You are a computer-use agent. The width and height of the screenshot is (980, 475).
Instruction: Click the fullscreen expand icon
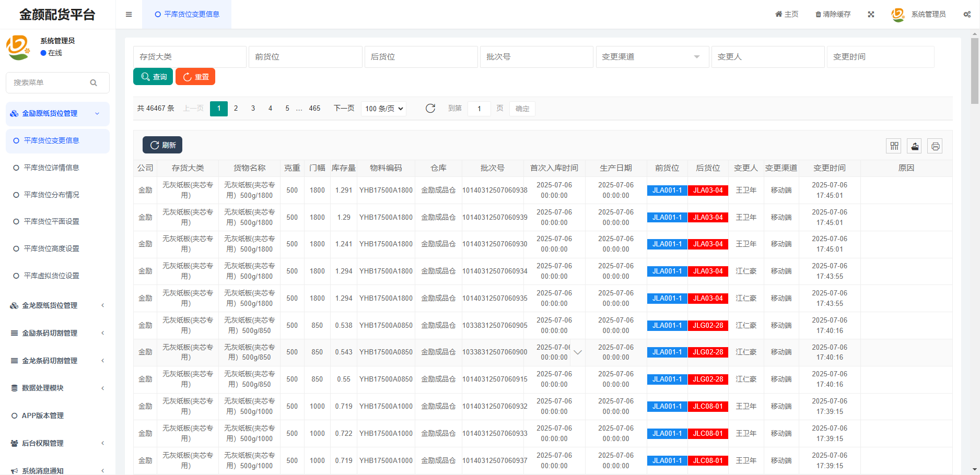871,15
